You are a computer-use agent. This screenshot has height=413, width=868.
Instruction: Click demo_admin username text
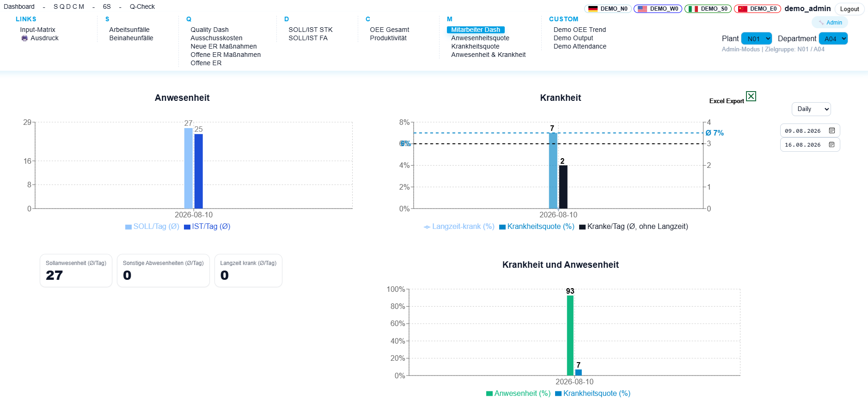point(807,8)
